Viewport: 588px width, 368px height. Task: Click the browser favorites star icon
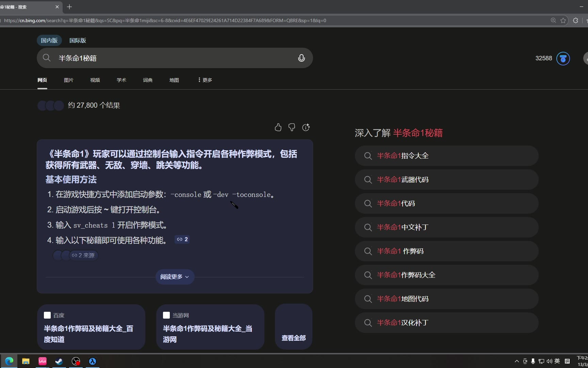pos(563,20)
